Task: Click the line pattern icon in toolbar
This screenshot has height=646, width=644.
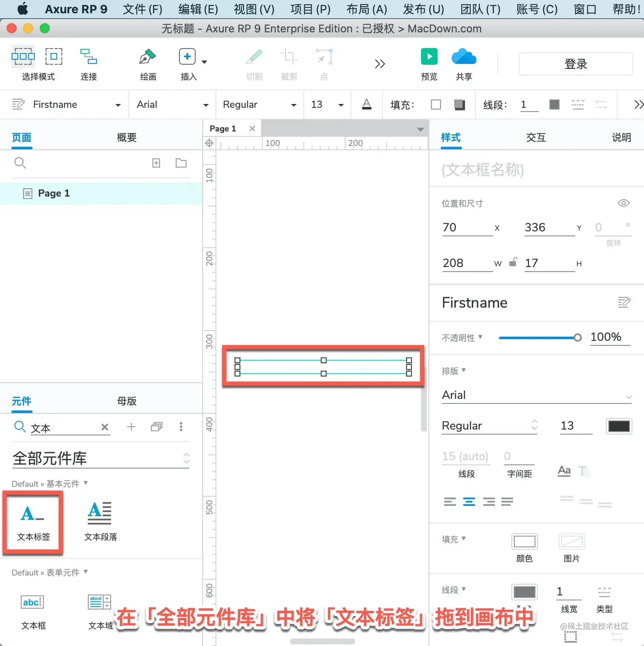Action: [x=578, y=105]
